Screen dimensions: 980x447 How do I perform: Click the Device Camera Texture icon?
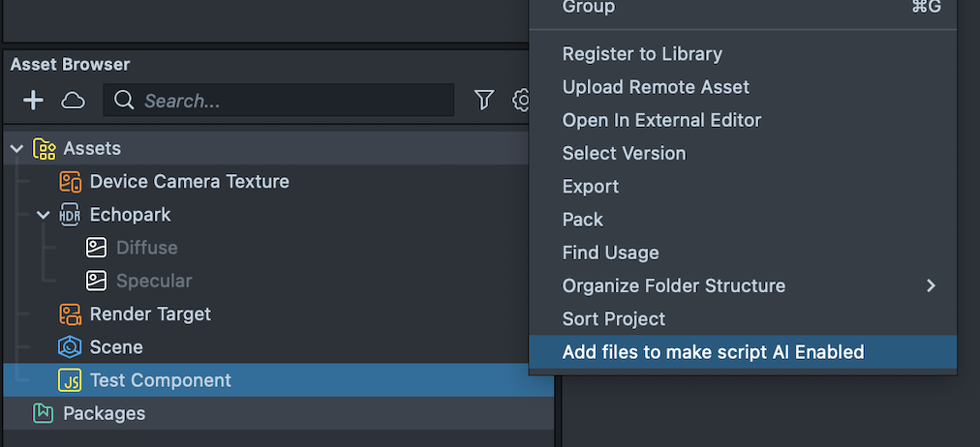pyautogui.click(x=70, y=182)
